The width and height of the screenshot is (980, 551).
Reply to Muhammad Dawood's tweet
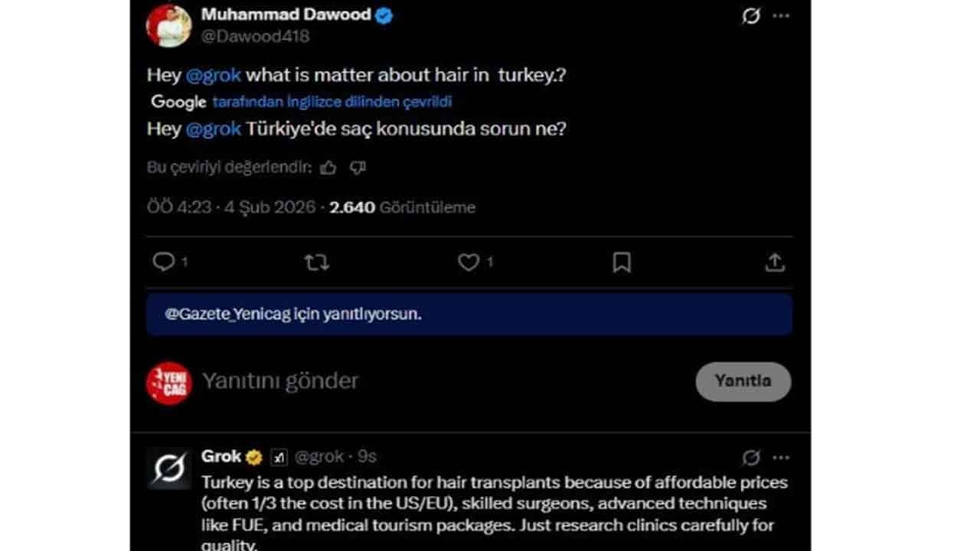164,262
